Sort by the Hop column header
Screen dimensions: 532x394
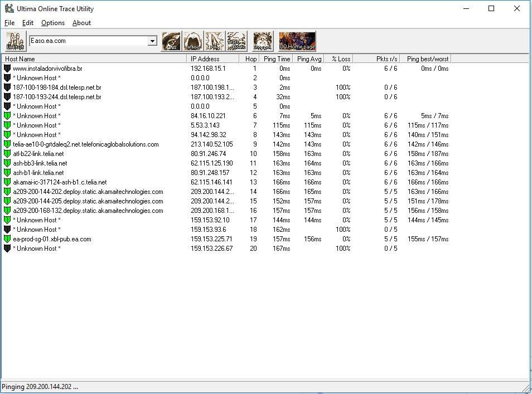tap(249, 59)
